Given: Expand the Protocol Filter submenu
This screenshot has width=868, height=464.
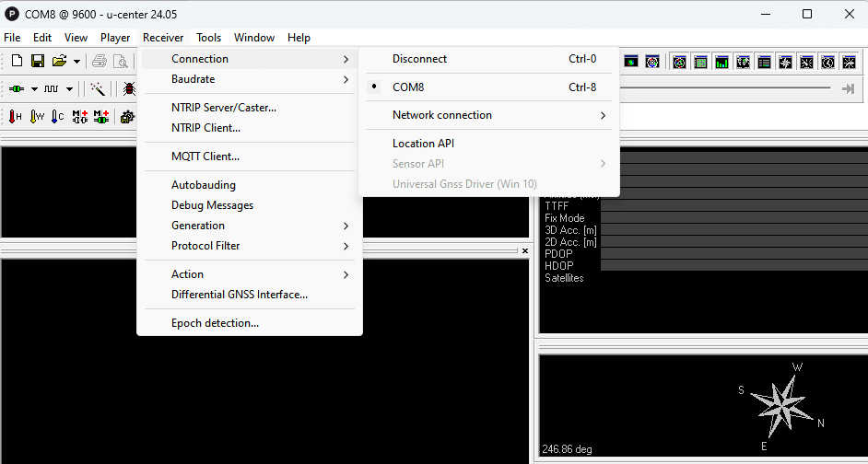Looking at the screenshot, I should point(249,246).
